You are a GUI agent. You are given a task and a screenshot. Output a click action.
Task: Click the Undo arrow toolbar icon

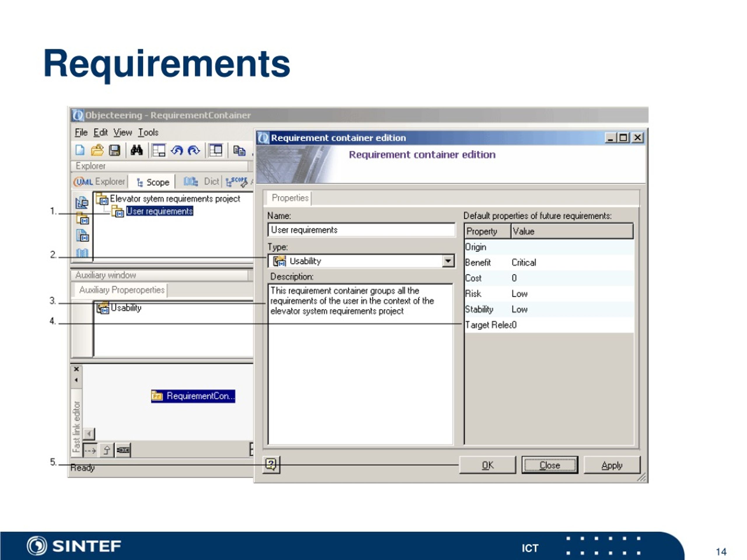pyautogui.click(x=177, y=150)
